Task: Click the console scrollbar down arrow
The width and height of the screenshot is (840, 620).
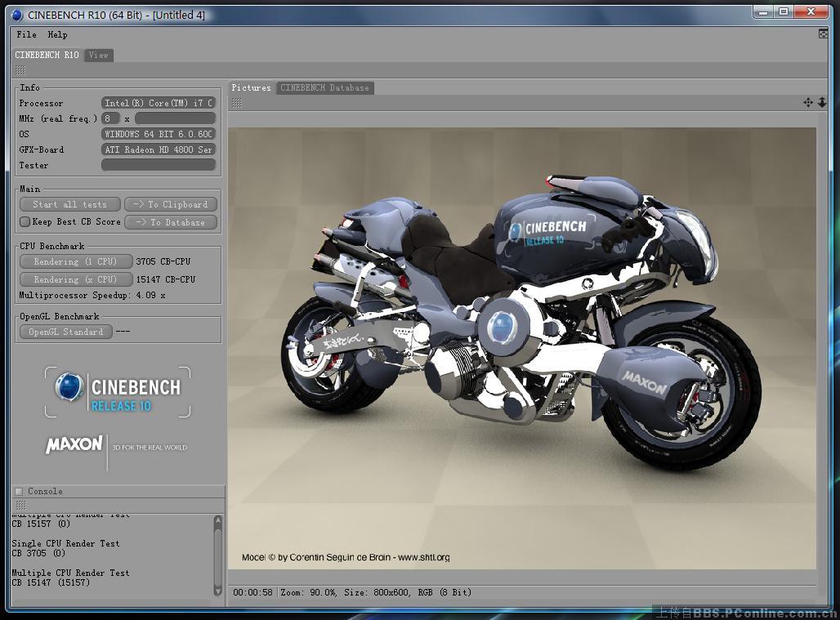Action: pyautogui.click(x=217, y=591)
